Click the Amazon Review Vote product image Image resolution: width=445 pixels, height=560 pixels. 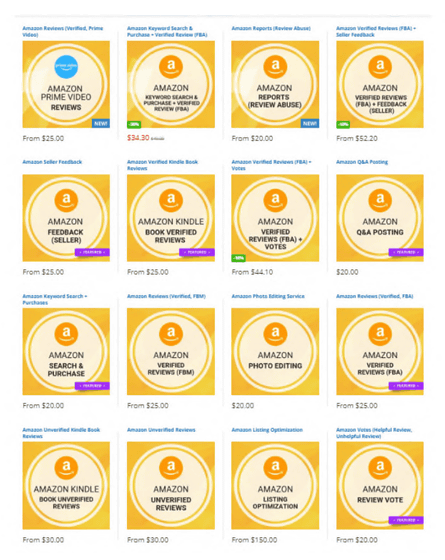380,485
